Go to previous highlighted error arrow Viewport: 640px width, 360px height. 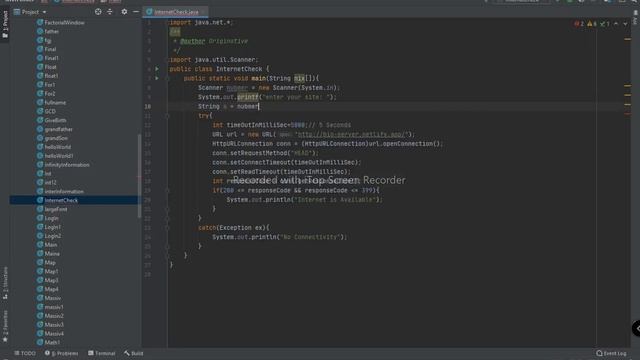(616, 24)
